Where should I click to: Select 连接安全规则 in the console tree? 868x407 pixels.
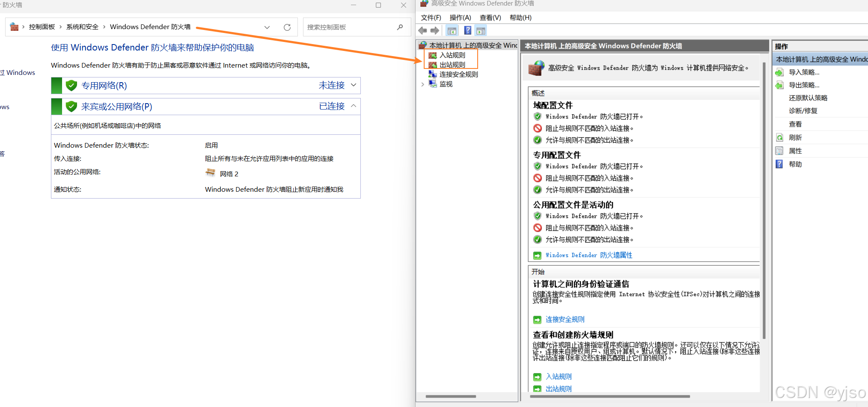pyautogui.click(x=458, y=74)
